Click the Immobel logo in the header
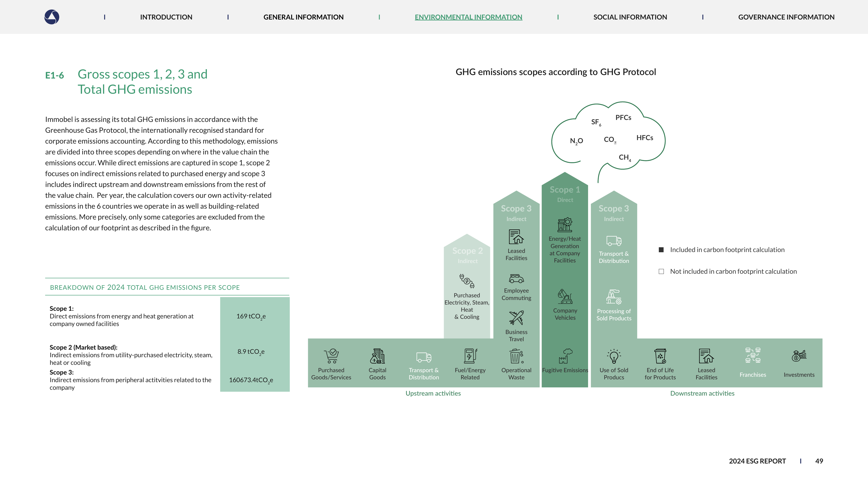The height and width of the screenshot is (488, 868). pyautogui.click(x=52, y=17)
